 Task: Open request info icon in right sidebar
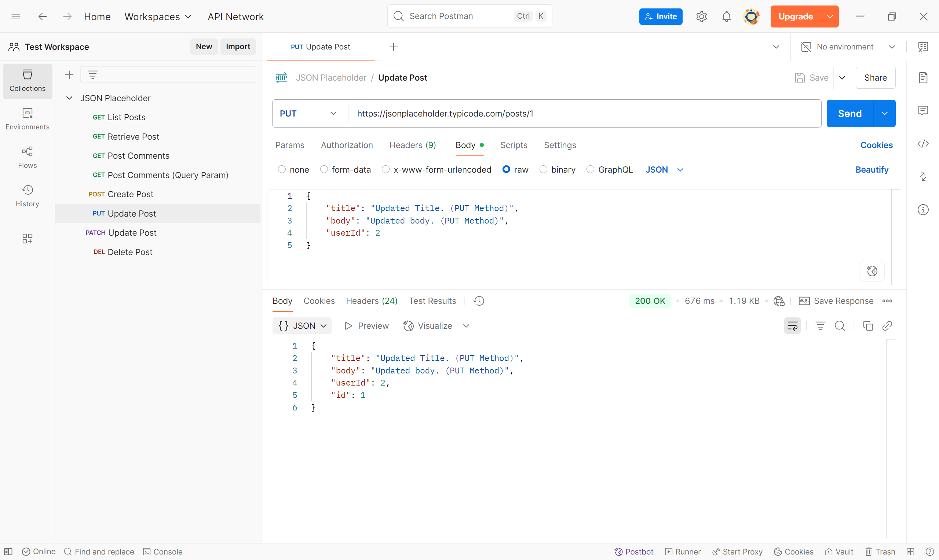[923, 209]
